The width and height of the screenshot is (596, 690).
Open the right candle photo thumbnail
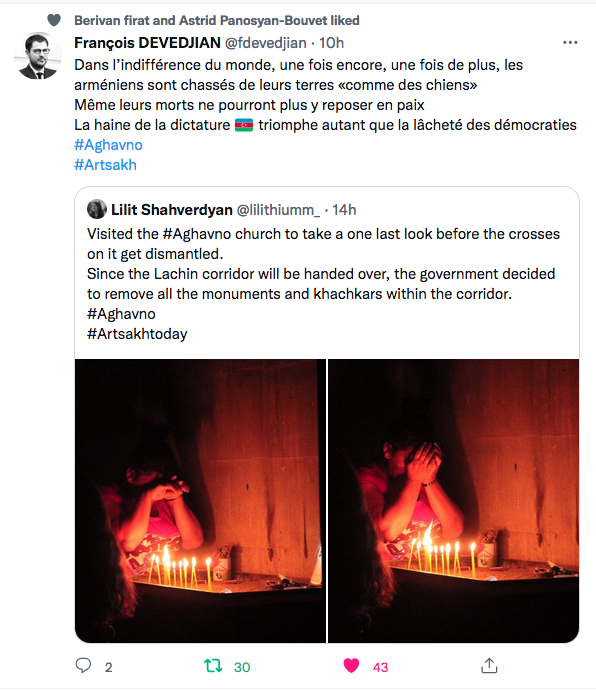pos(453,501)
